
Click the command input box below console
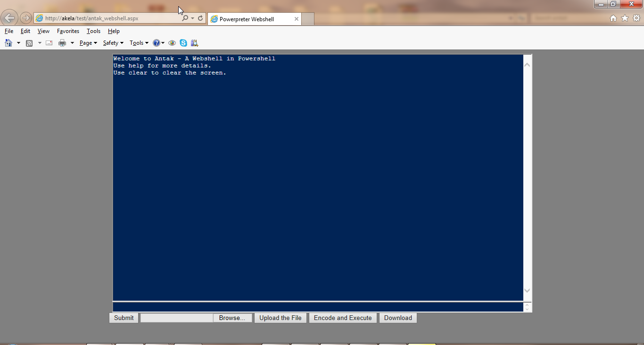(x=318, y=307)
